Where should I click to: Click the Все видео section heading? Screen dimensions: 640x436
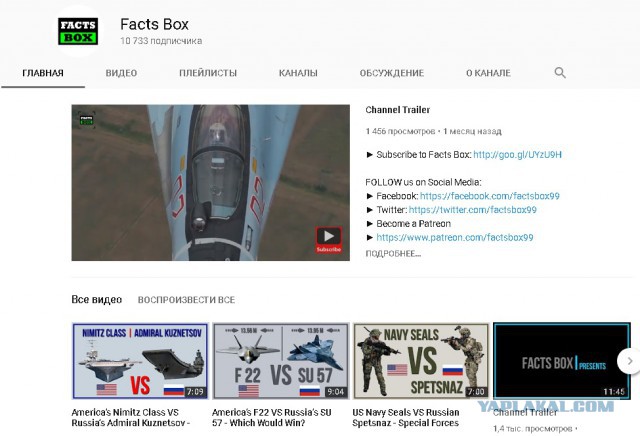click(97, 300)
